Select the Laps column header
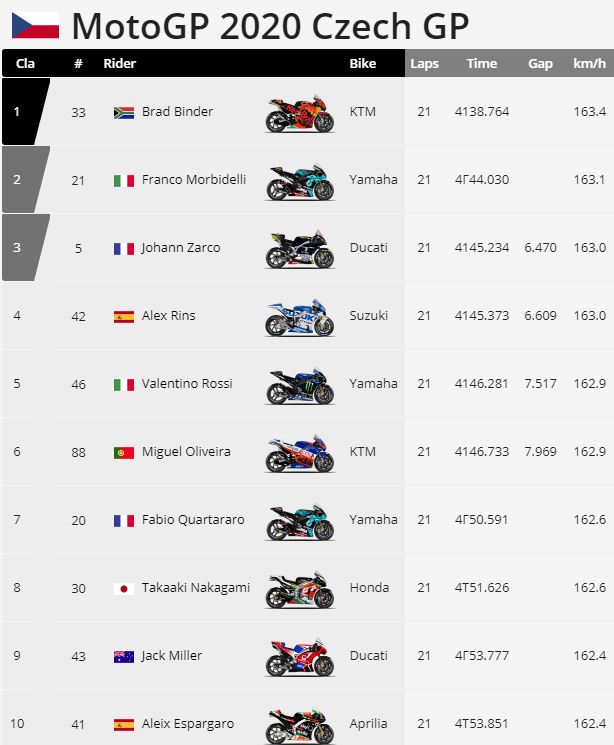 pyautogui.click(x=424, y=63)
